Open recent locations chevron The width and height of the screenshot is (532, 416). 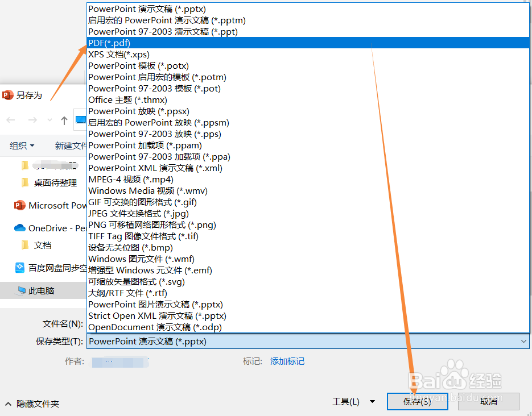click(50, 120)
